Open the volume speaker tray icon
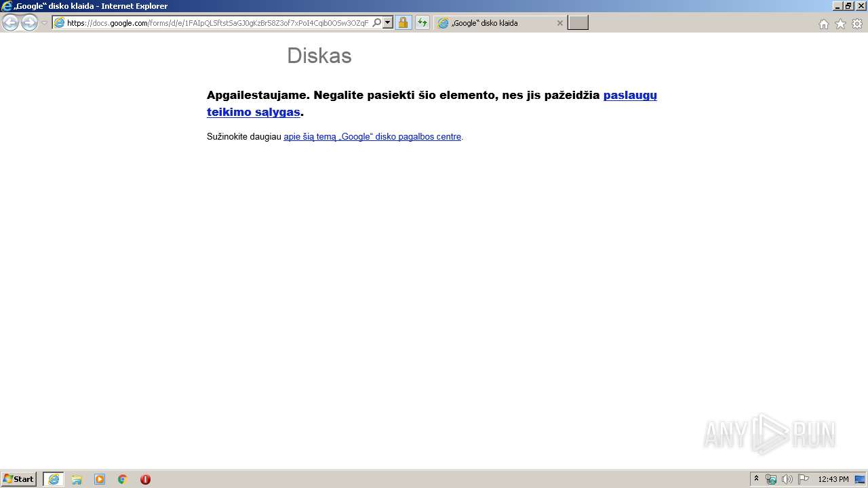Screen dimensions: 868x488 [787, 479]
